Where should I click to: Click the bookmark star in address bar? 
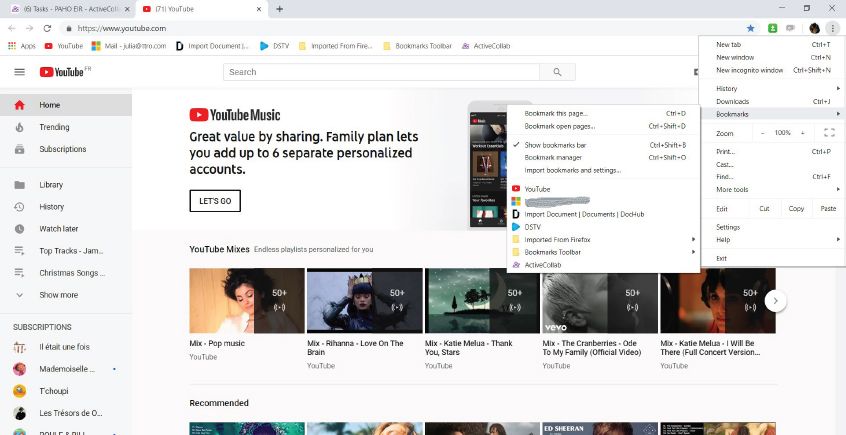pos(750,29)
